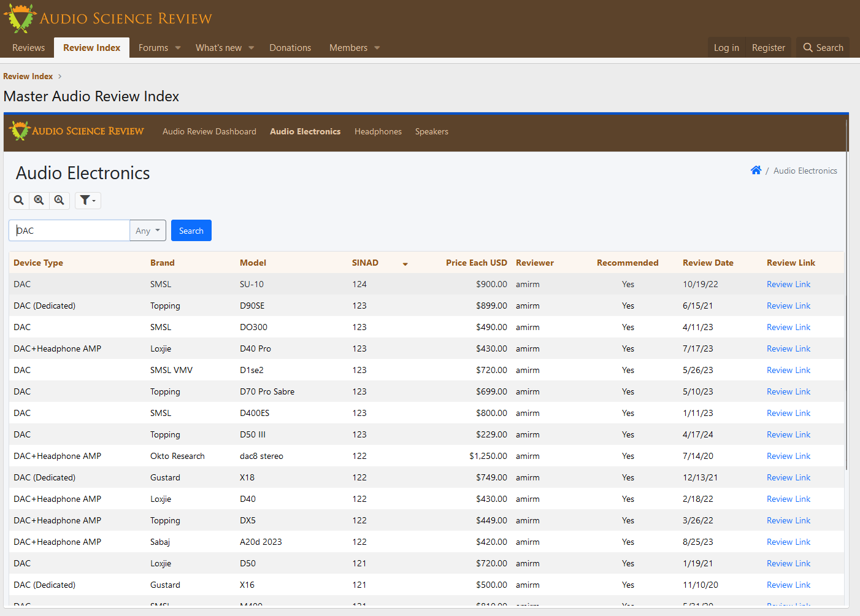Open the What's new tab
Screen dimensions: 860x616
(218, 47)
